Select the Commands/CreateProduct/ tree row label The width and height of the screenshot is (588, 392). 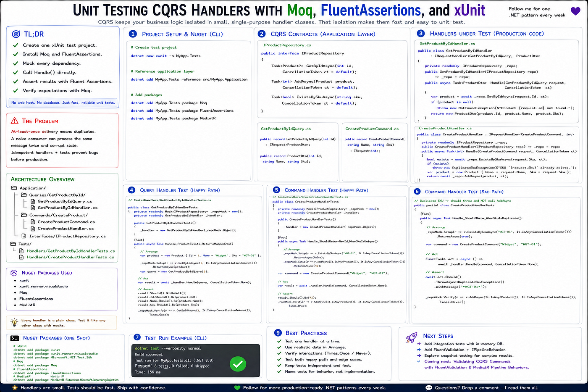point(58,215)
